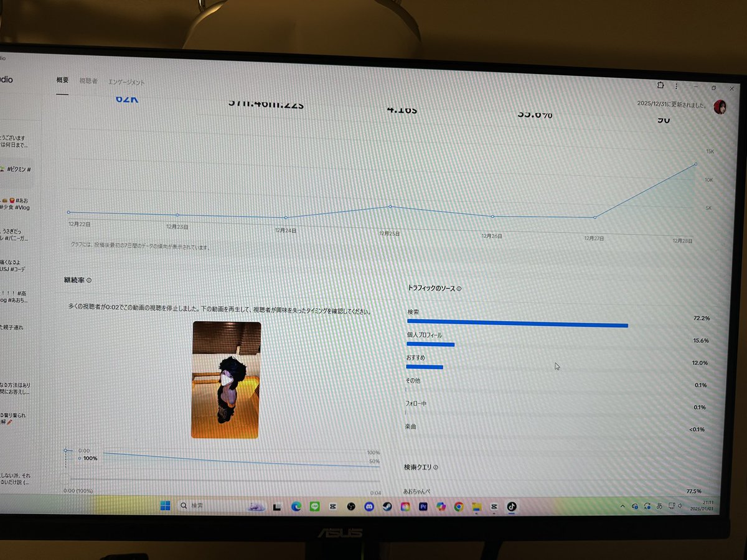
Task: Click the 12月23日 date label
Action: pyautogui.click(x=177, y=227)
